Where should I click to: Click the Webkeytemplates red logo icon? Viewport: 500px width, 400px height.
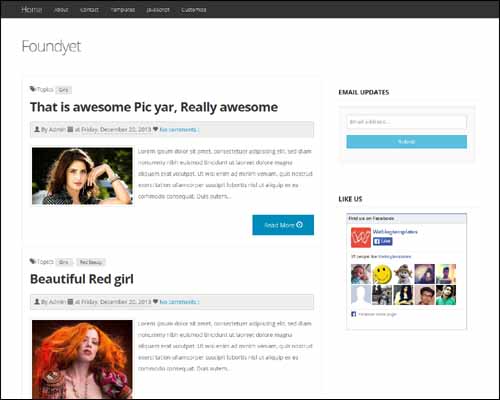361,238
